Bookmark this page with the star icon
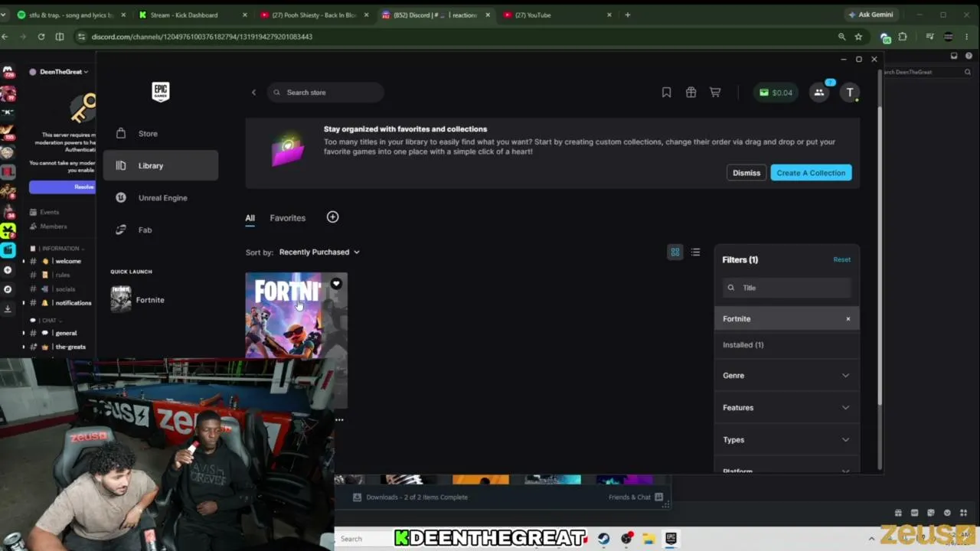 pos(858,37)
